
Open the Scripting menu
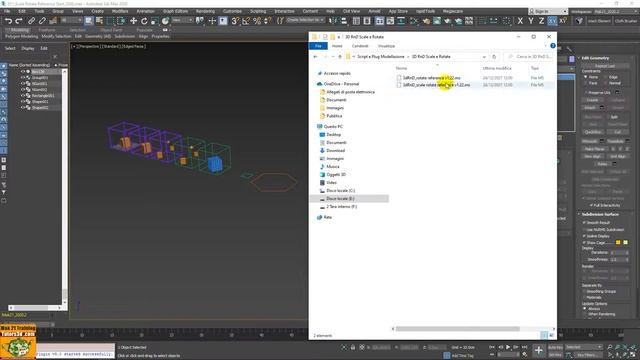point(258,11)
